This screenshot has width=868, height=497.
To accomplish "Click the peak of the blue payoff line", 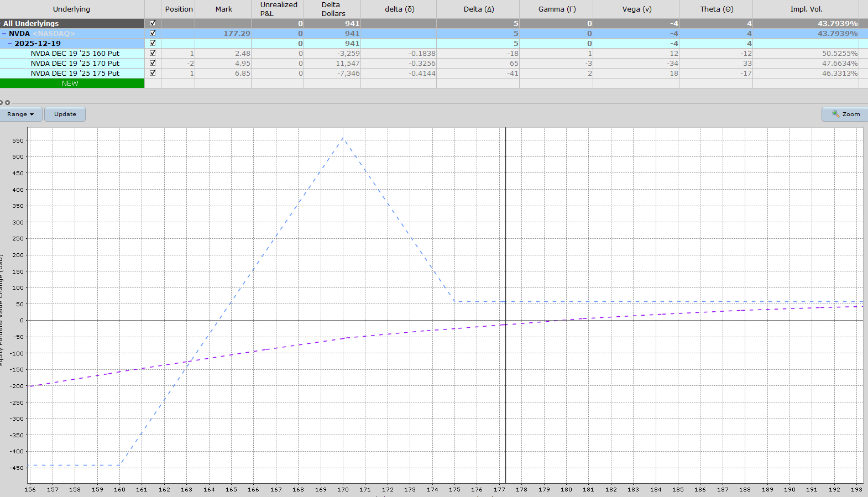I will point(343,138).
